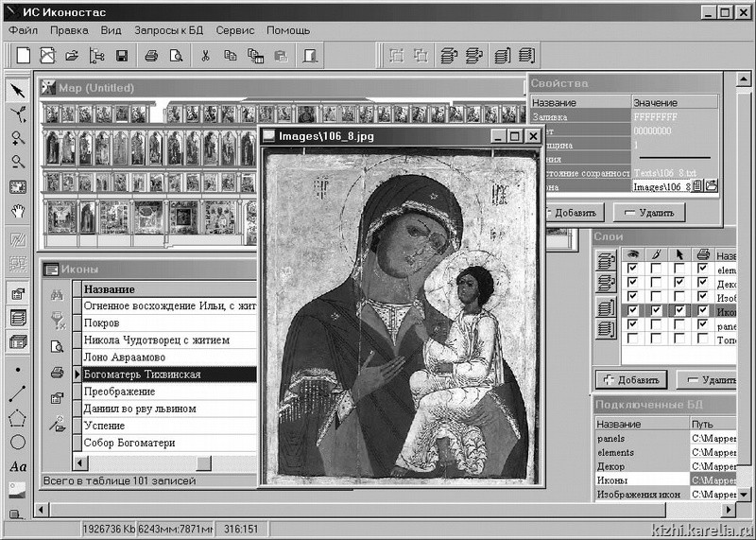The height and width of the screenshot is (540, 756).
Task: Click Добавить button in Слои panel
Action: pyautogui.click(x=633, y=379)
